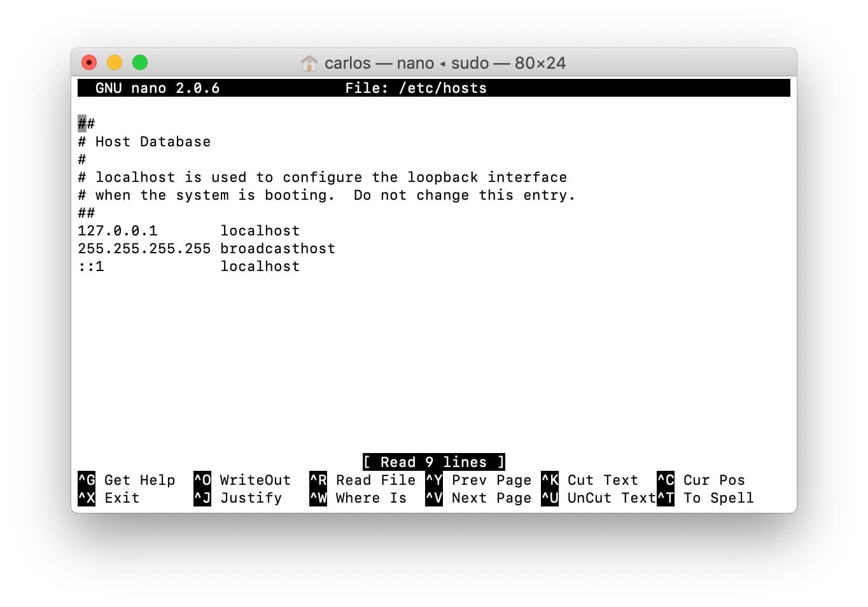Click the Cur Pos command
Screen dimensions: 868x607
pyautogui.click(x=713, y=480)
